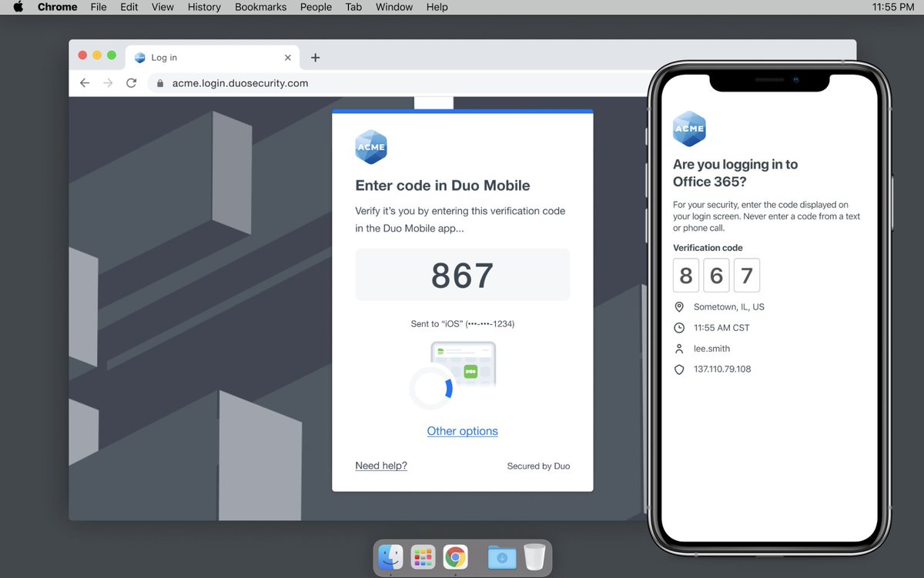Click the Secured by Duo text
The image size is (924, 578).
click(x=538, y=466)
